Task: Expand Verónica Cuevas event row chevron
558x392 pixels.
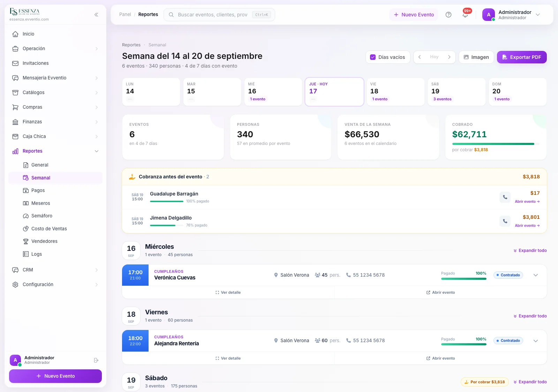Action: pyautogui.click(x=536, y=275)
